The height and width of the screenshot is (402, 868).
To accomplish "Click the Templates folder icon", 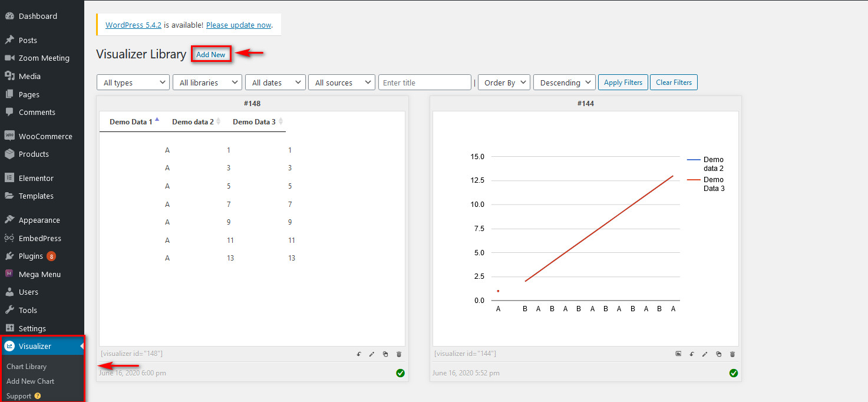I will pyautogui.click(x=9, y=196).
